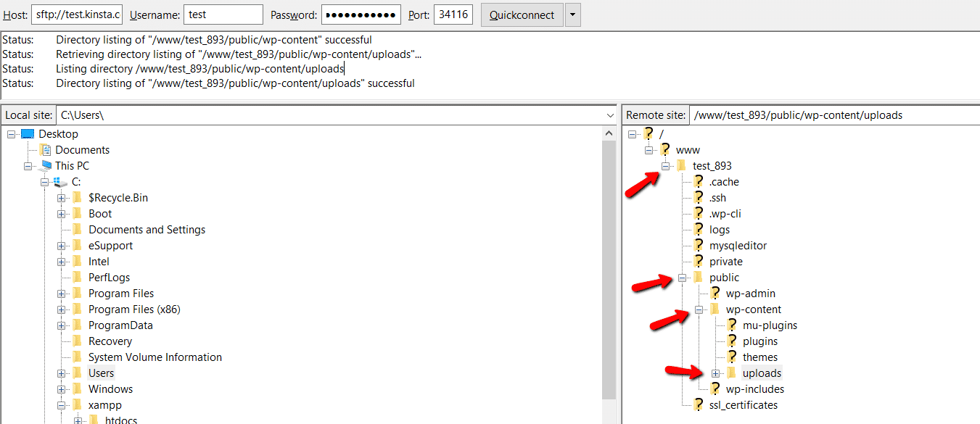Click the Host input field
The width and height of the screenshot is (980, 424).
coord(76,15)
